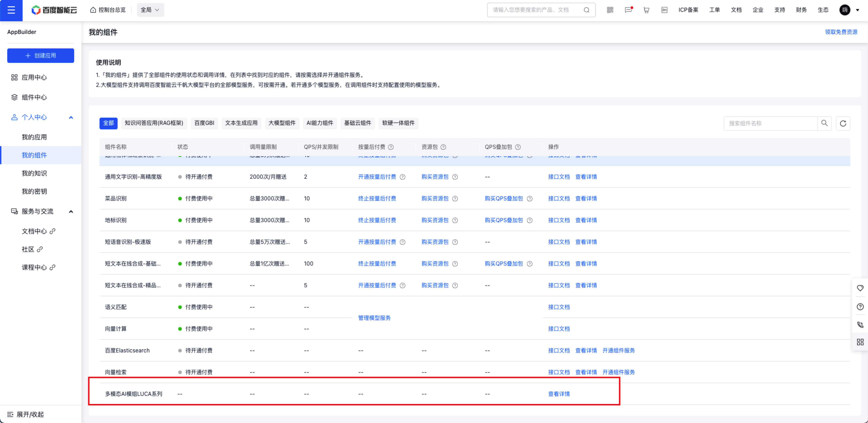Open 社区 external link
The image size is (868, 423).
pos(32,250)
